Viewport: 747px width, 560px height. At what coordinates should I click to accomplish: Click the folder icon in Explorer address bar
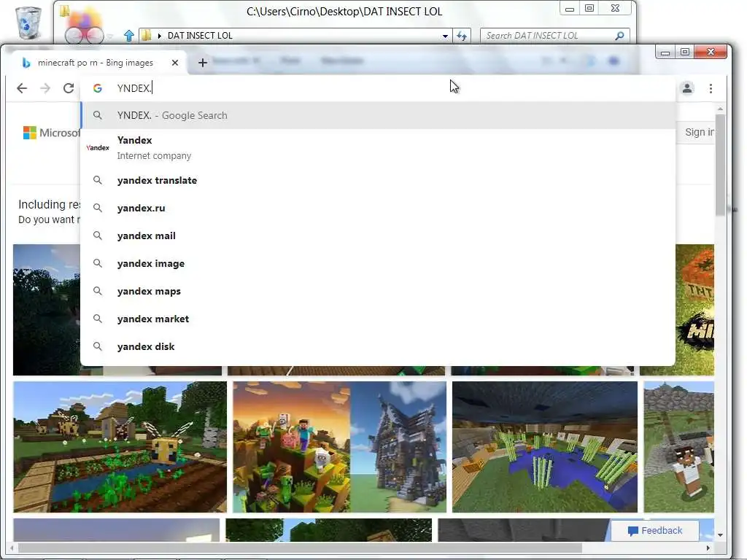pyautogui.click(x=147, y=36)
